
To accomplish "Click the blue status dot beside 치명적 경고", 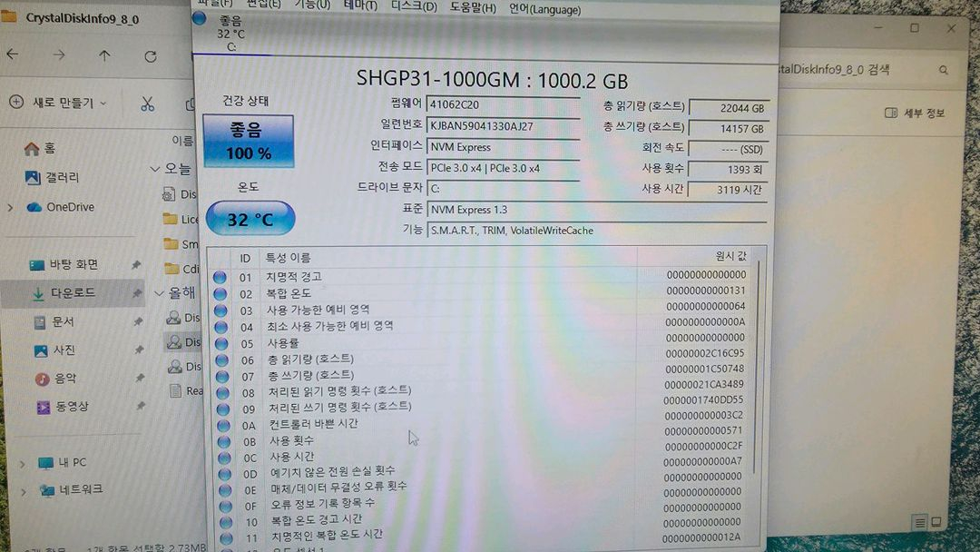I will (219, 277).
